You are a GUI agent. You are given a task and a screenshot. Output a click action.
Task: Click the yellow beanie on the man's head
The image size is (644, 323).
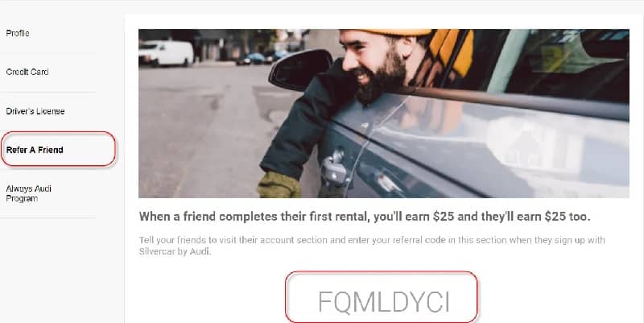pyautogui.click(x=396, y=32)
